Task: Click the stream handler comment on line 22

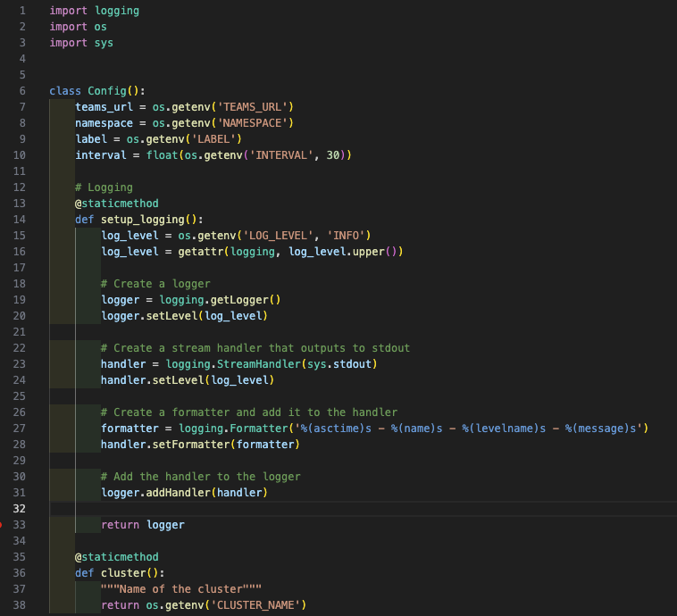Action: 255,348
